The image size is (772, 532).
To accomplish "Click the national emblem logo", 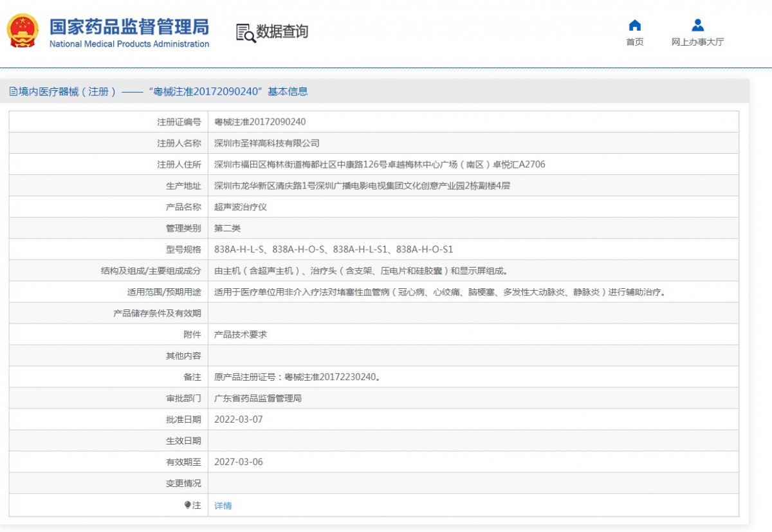I will pos(23,31).
